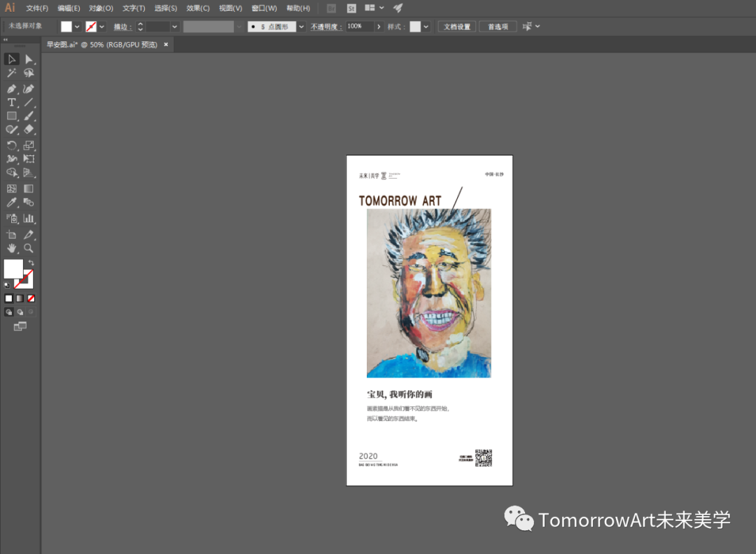Open the 编辑(E) menu
This screenshot has height=554, width=756.
click(69, 8)
